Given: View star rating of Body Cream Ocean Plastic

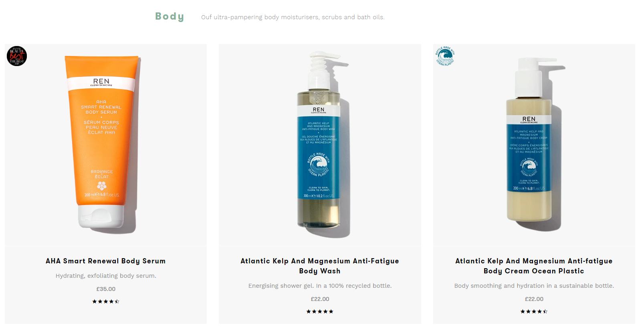Looking at the screenshot, I should pos(534,311).
